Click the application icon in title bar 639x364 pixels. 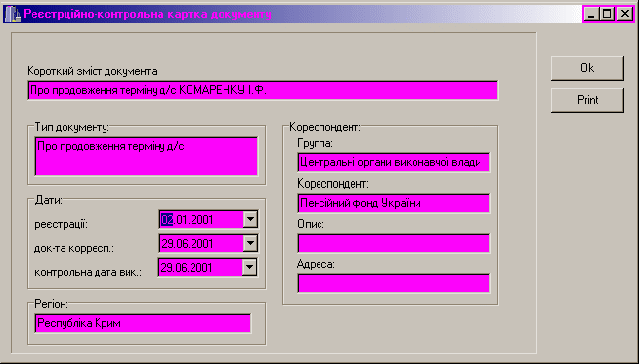point(12,14)
